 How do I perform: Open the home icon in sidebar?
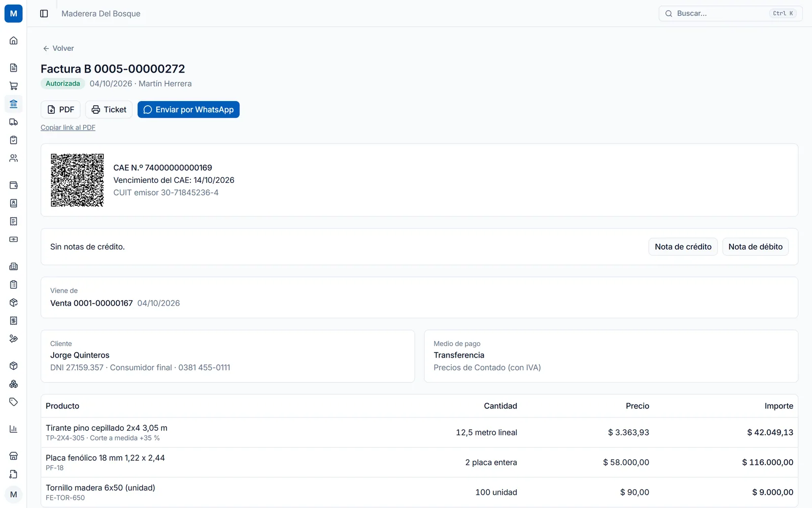[x=14, y=41]
